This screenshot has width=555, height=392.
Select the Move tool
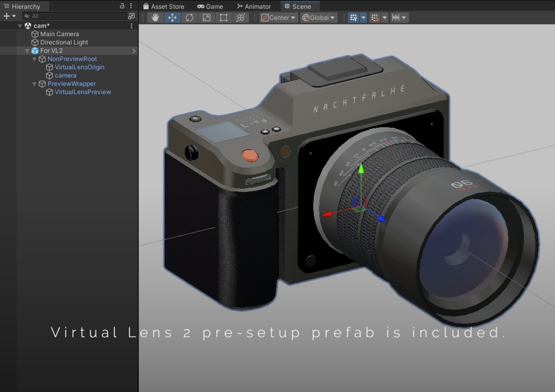[172, 18]
